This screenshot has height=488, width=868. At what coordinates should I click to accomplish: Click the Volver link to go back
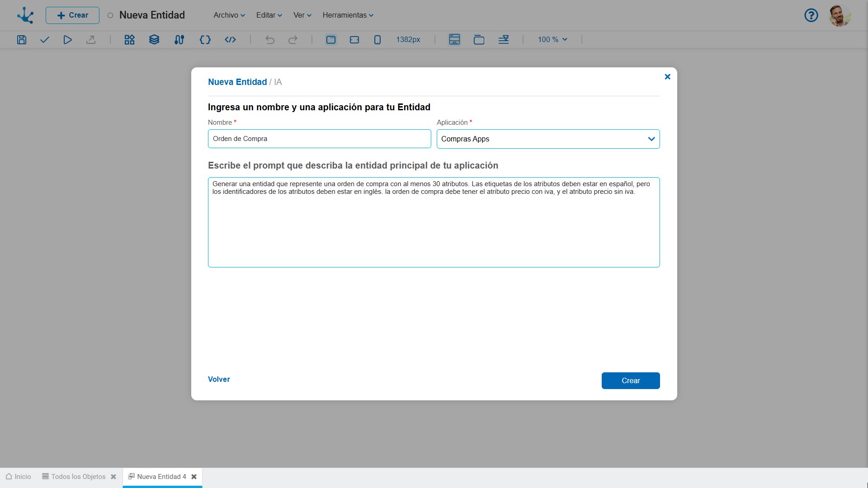(x=218, y=379)
